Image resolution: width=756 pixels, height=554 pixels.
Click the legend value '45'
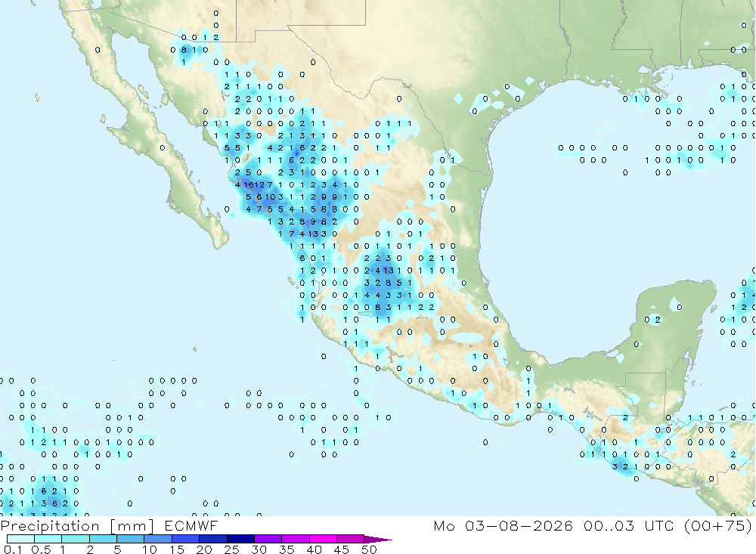342,549
